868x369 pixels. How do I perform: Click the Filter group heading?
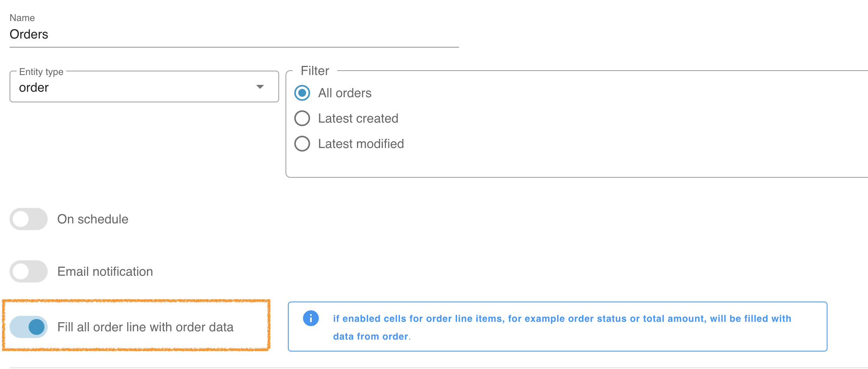tap(315, 71)
